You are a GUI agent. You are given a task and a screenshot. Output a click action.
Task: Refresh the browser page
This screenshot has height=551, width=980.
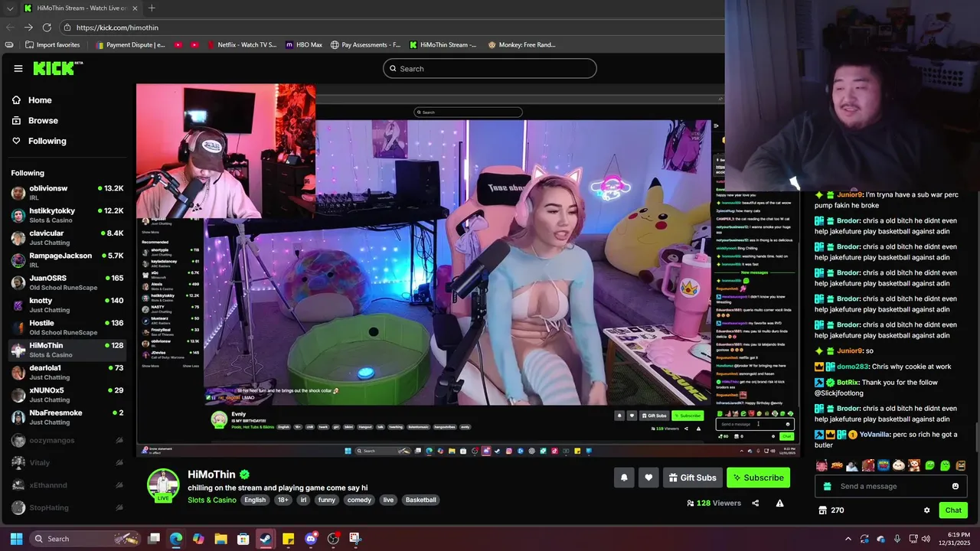(x=47, y=28)
